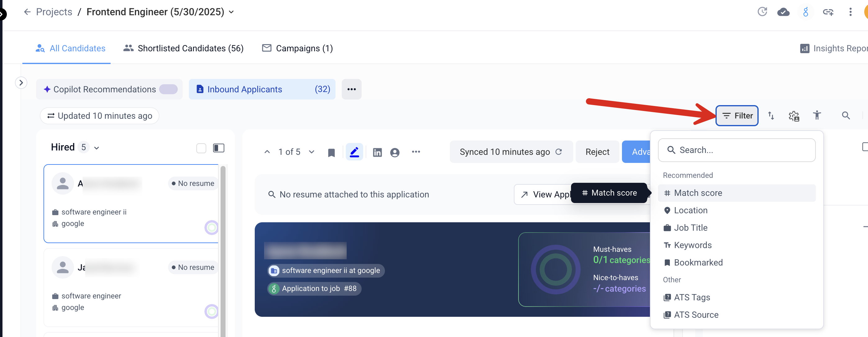Viewport: 868px width, 337px height.
Task: Bookmark the current candidate
Action: [x=331, y=152]
